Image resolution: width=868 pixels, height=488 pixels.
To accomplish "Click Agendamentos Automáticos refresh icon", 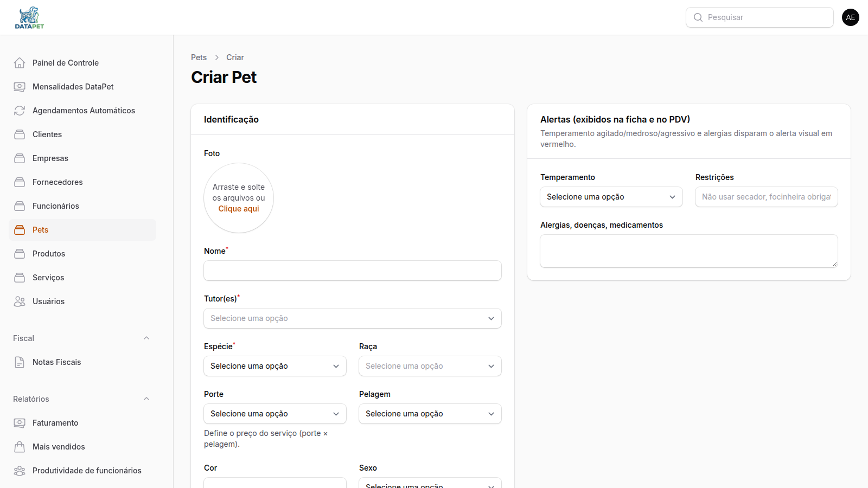I will [x=20, y=111].
